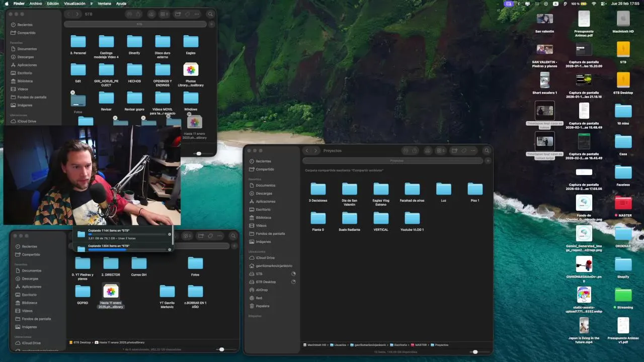Viewport: 644px width, 362px height.
Task: Cancel the 'Copiando 1144 ítems' copy operation
Action: pyautogui.click(x=170, y=234)
